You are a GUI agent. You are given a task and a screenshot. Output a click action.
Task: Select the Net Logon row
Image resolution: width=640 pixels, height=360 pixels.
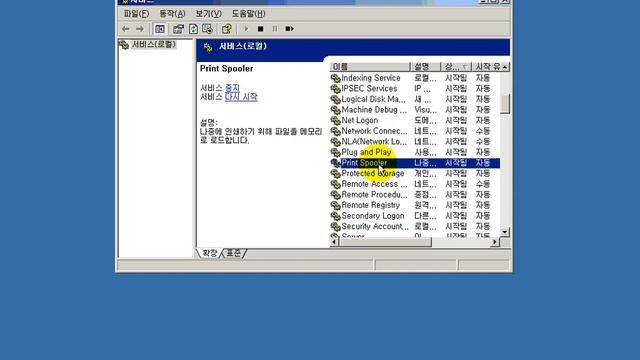[415, 120]
